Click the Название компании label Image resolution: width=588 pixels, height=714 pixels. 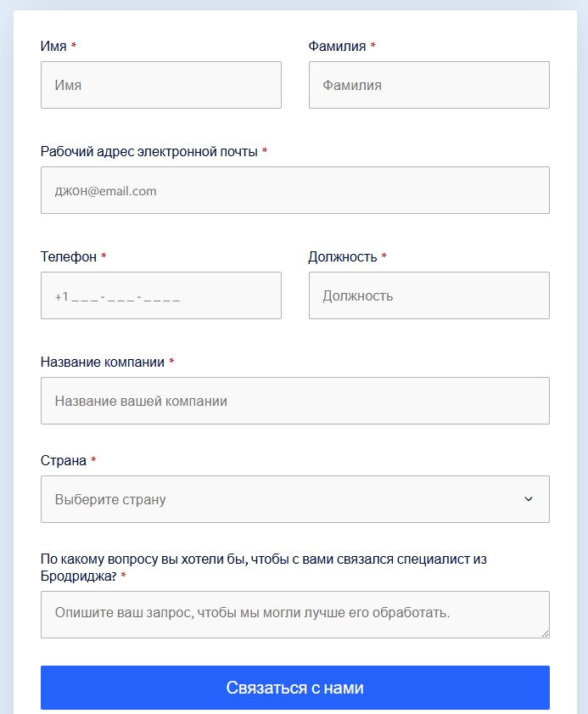[103, 362]
